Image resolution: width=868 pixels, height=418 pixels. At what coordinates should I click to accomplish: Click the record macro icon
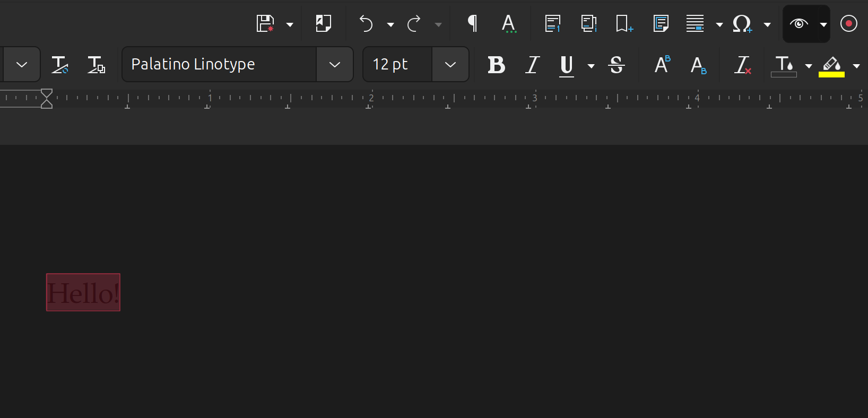pyautogui.click(x=849, y=24)
